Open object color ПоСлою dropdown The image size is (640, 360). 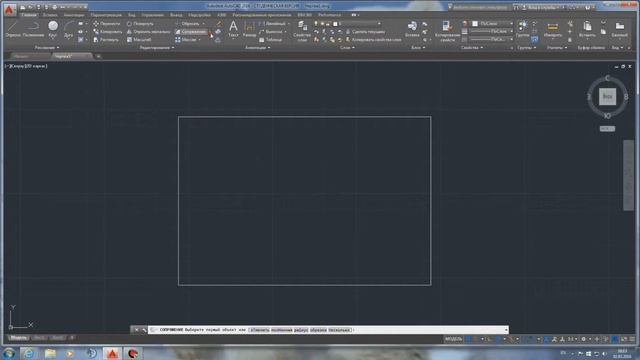click(x=492, y=24)
